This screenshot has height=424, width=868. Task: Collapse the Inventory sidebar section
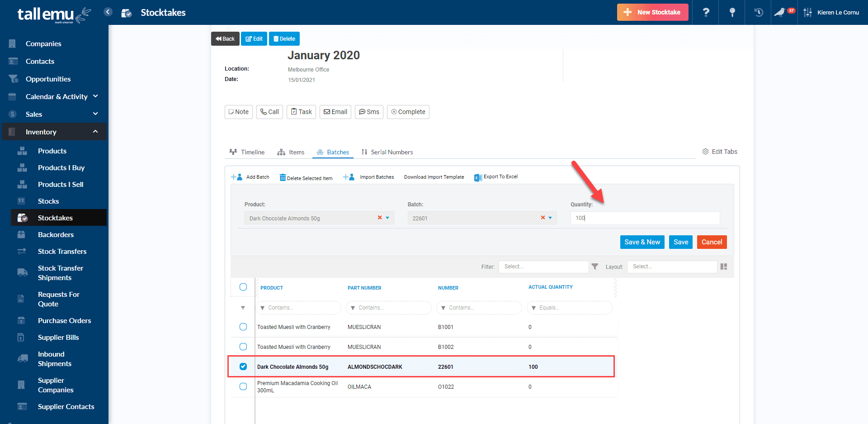tap(95, 131)
